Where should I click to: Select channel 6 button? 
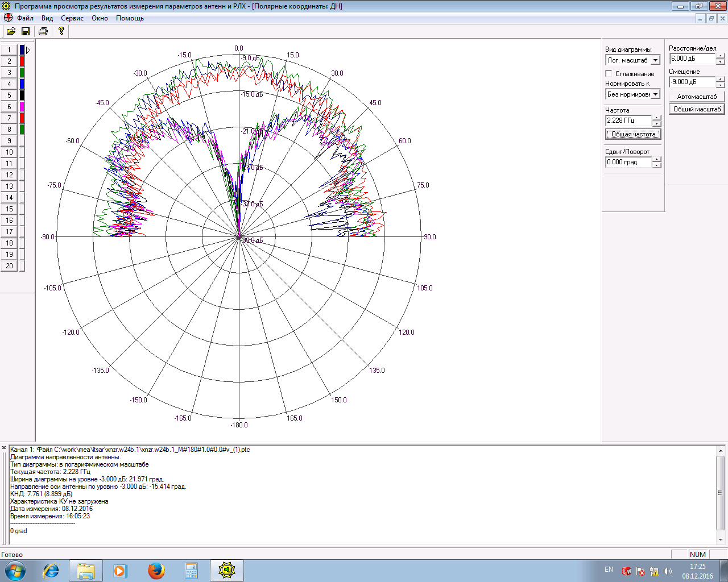coord(9,107)
